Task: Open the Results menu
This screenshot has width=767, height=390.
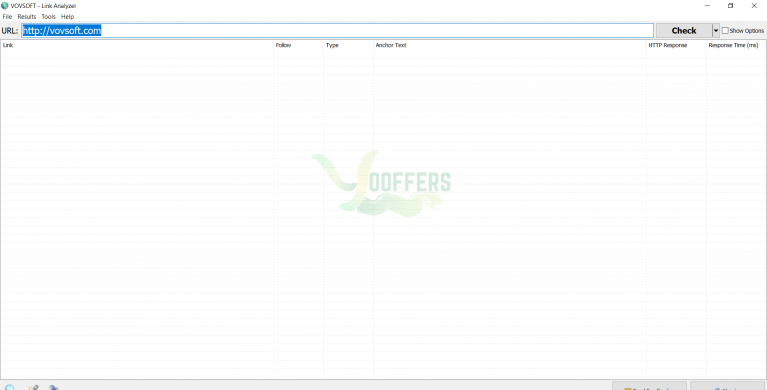Action: tap(27, 17)
